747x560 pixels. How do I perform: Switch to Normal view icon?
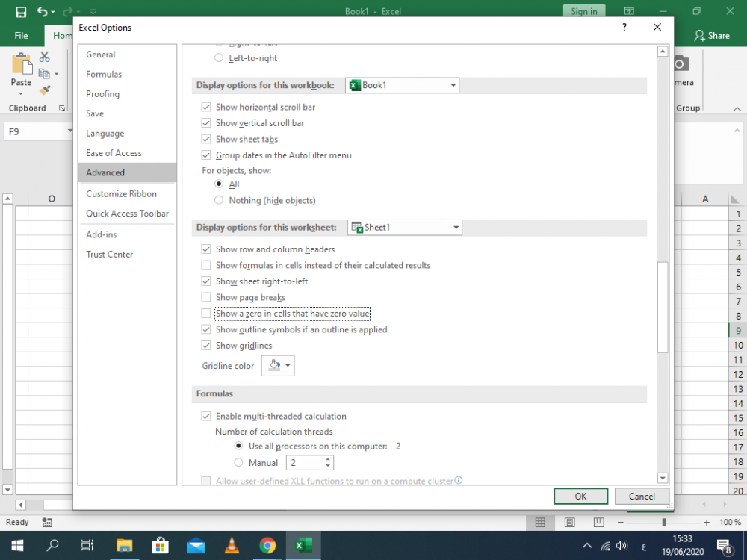[x=540, y=523]
